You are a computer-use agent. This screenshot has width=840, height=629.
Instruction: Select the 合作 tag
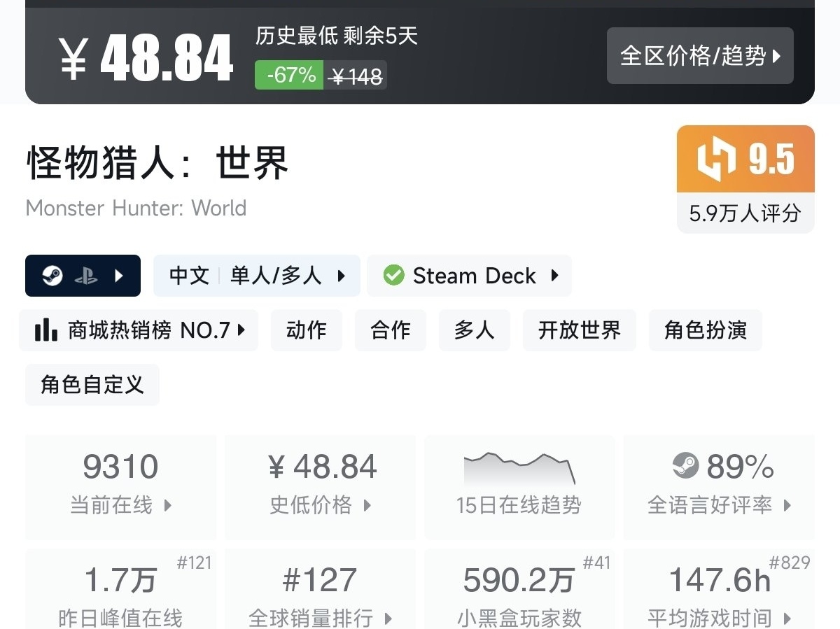[391, 330]
